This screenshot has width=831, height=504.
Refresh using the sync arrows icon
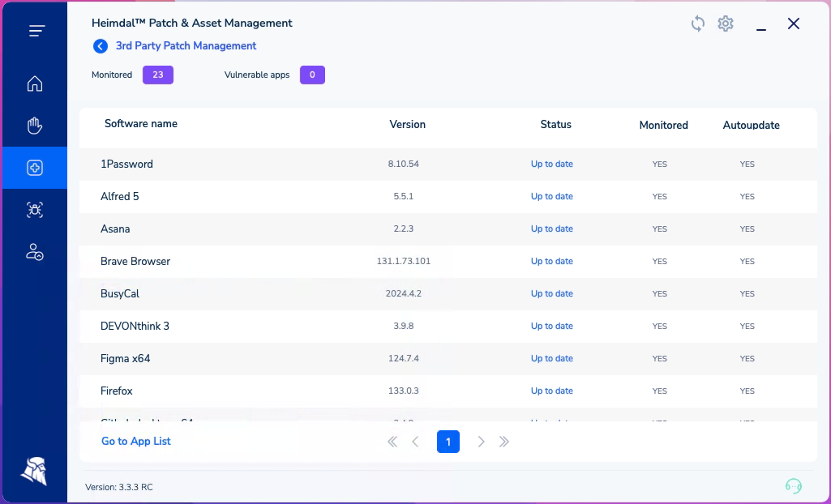(698, 23)
